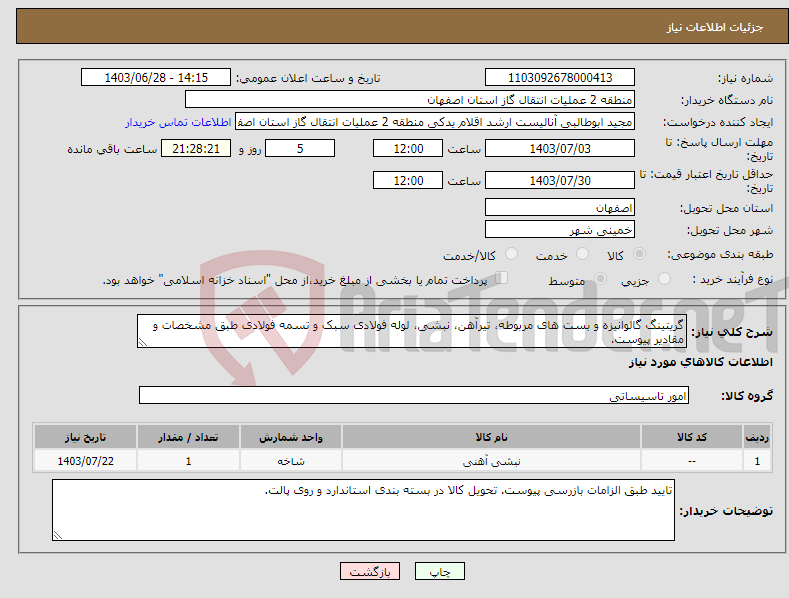Select the جزیی purchase type radio

664,279
